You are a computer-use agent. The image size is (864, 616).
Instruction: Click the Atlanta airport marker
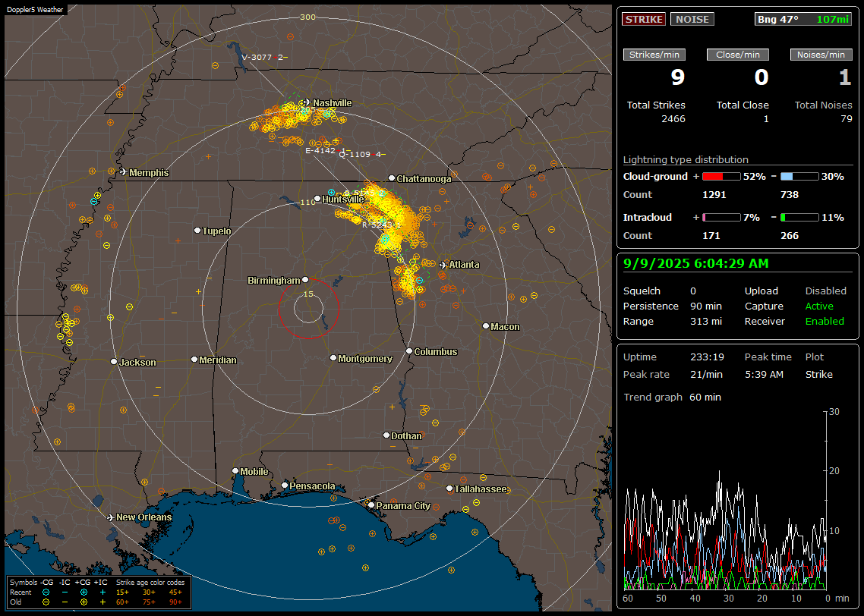(x=443, y=265)
